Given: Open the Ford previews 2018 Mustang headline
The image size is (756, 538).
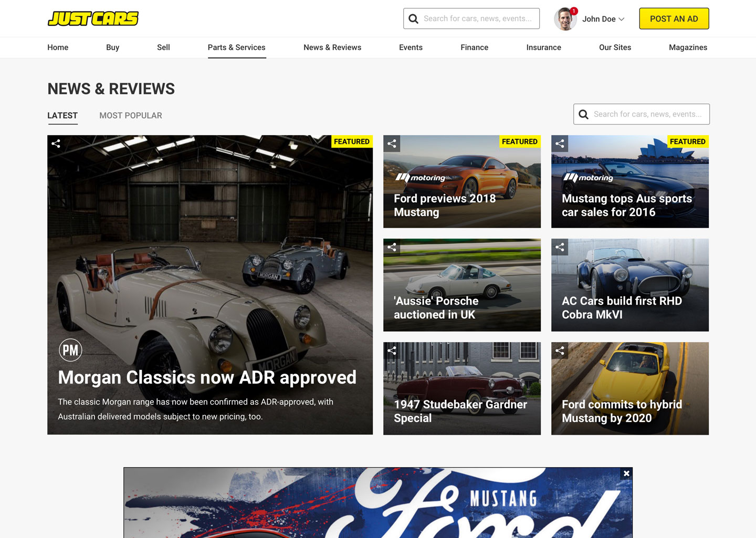Looking at the screenshot, I should [x=445, y=205].
